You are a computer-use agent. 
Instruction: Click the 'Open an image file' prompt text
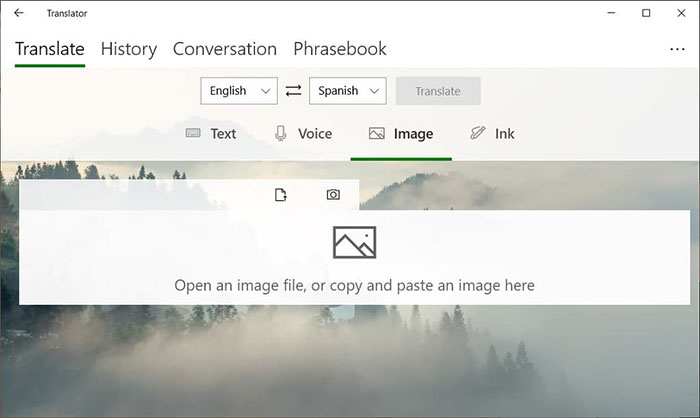coord(354,286)
